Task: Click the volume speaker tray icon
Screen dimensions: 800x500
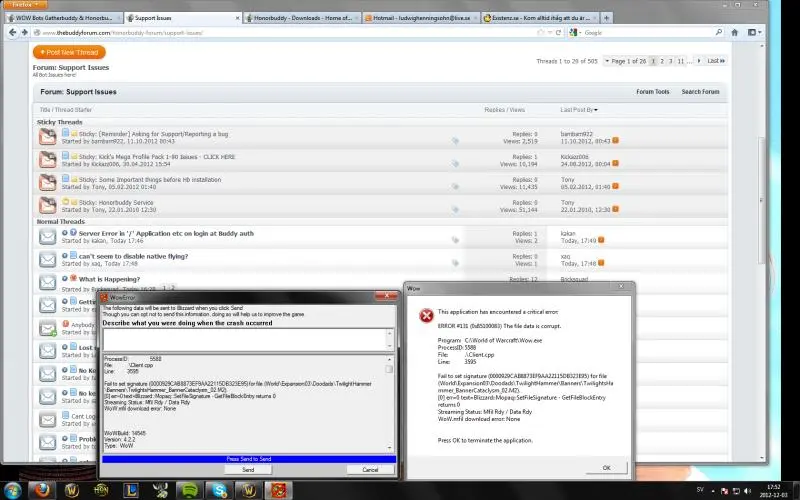Action: tap(747, 491)
